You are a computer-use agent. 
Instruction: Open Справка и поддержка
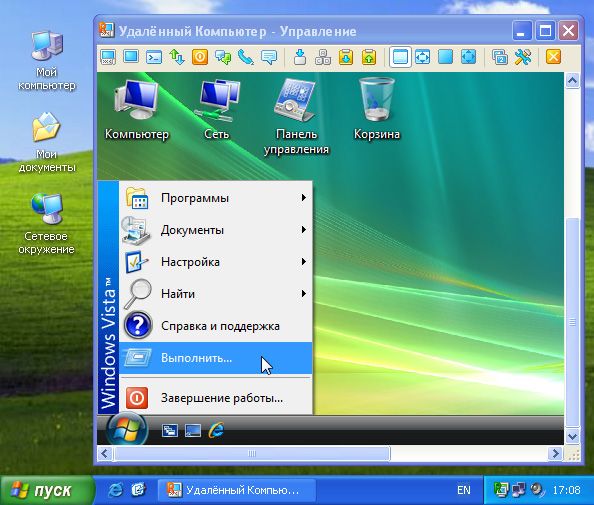pyautogui.click(x=216, y=326)
